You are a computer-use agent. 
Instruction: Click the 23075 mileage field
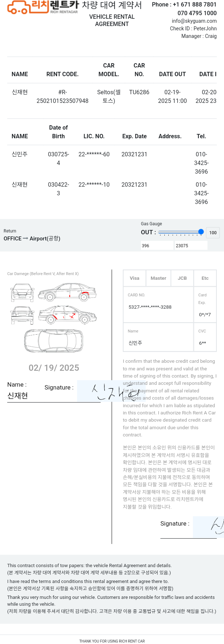pyautogui.click(x=191, y=245)
